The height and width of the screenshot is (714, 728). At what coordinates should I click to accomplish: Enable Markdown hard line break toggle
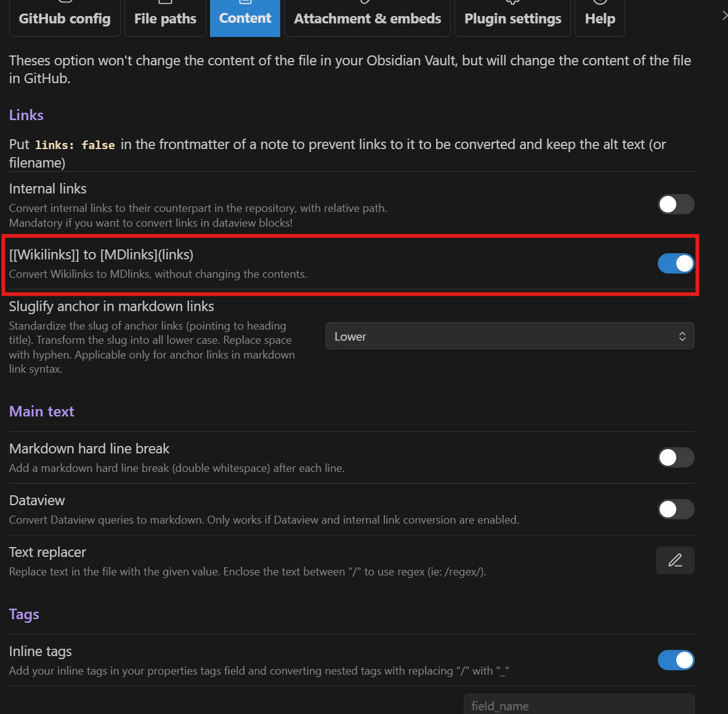coord(676,458)
